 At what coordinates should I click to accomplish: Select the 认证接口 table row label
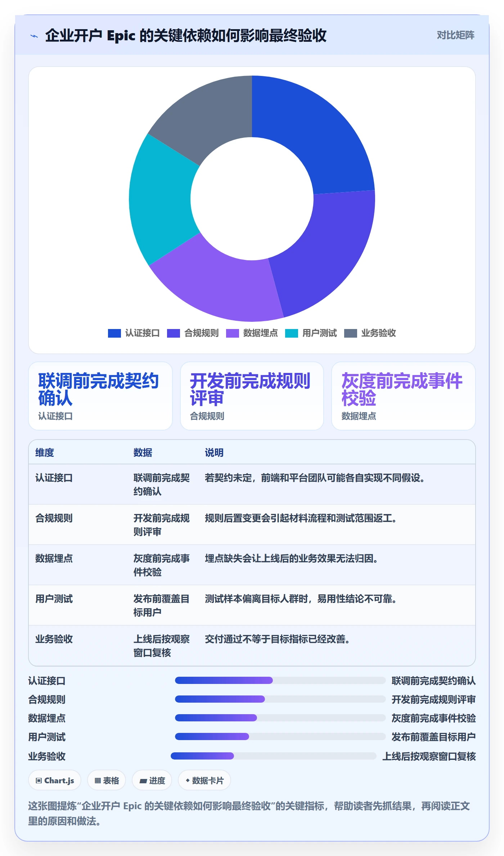(54, 478)
